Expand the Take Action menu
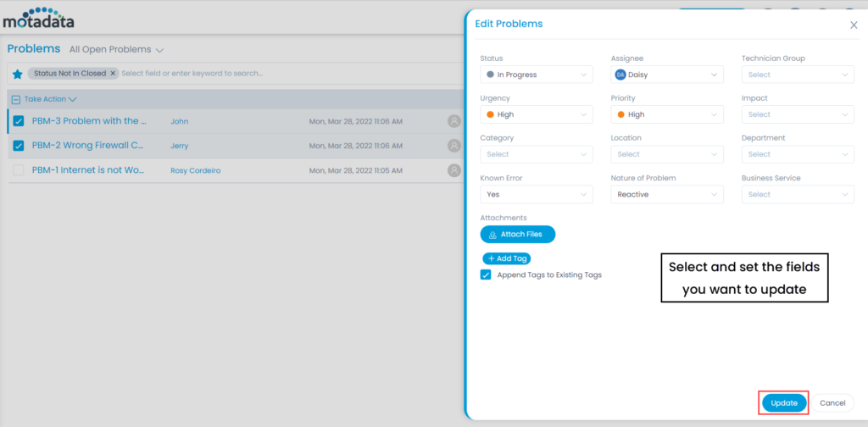 (50, 99)
